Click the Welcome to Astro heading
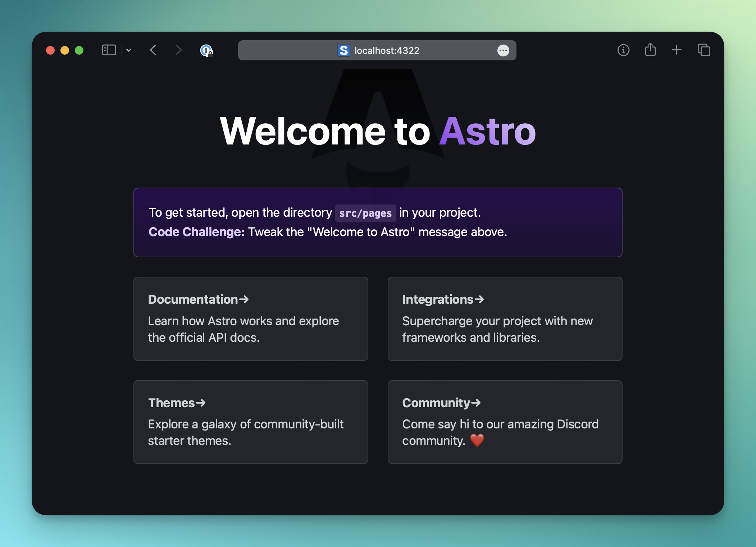 (x=378, y=131)
